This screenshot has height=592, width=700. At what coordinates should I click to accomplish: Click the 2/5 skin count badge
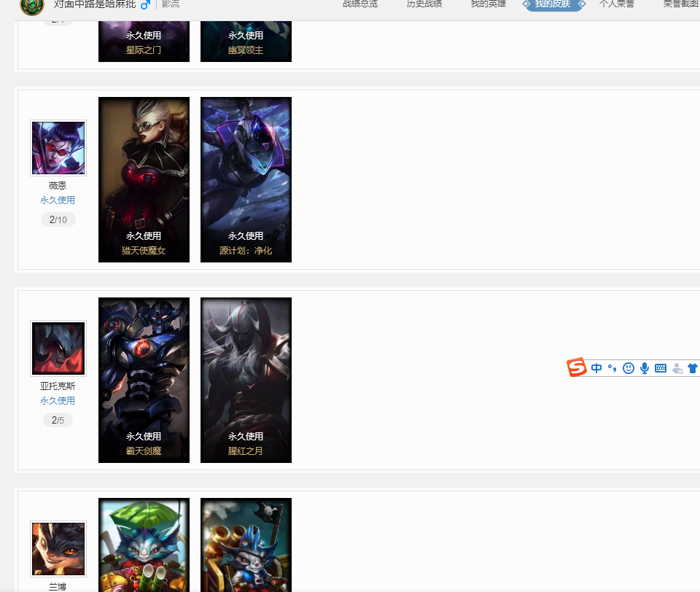pos(58,420)
